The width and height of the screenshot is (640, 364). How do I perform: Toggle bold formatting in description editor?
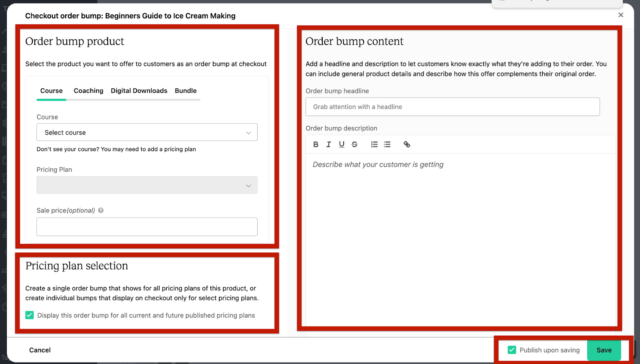[x=316, y=144]
